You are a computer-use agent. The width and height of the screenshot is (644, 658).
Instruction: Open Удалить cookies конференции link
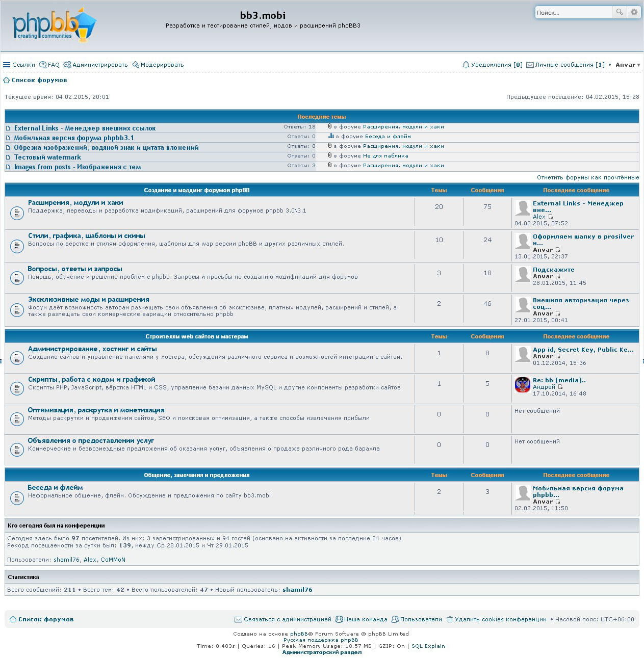point(497,619)
